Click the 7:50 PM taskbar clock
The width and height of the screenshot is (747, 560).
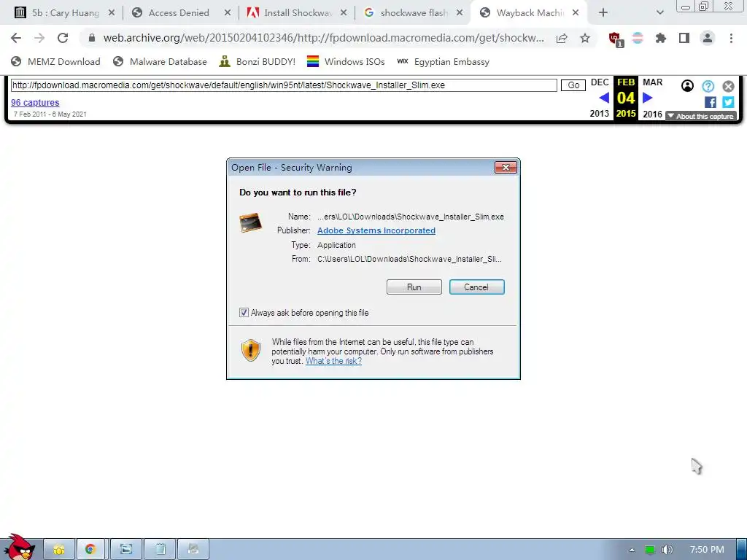707,550
